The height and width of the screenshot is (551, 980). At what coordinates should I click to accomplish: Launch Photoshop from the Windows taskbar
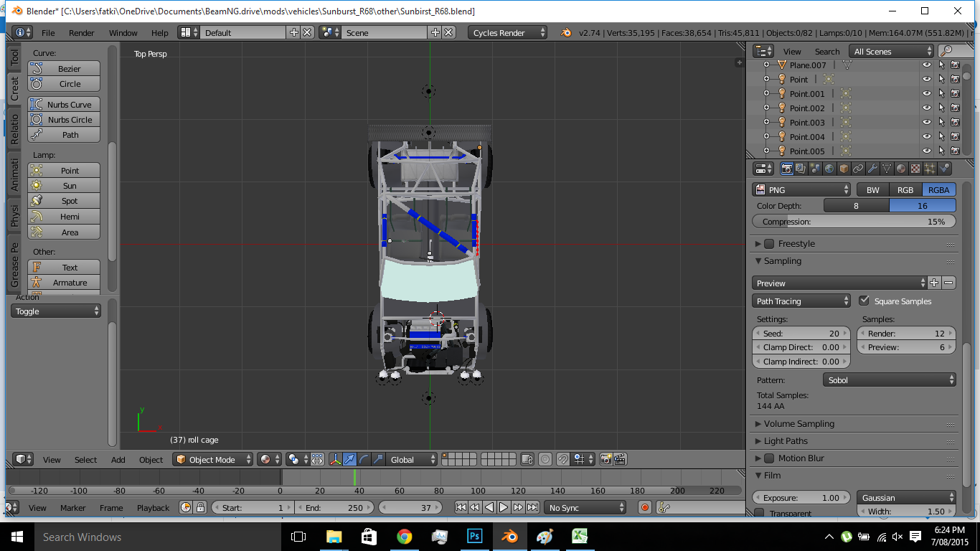[474, 537]
